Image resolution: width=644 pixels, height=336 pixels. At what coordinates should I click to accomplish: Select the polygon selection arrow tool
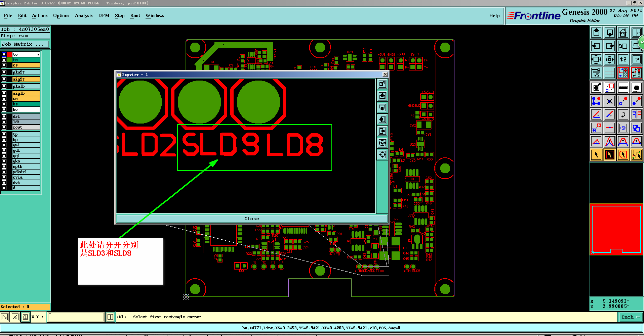tap(623, 155)
